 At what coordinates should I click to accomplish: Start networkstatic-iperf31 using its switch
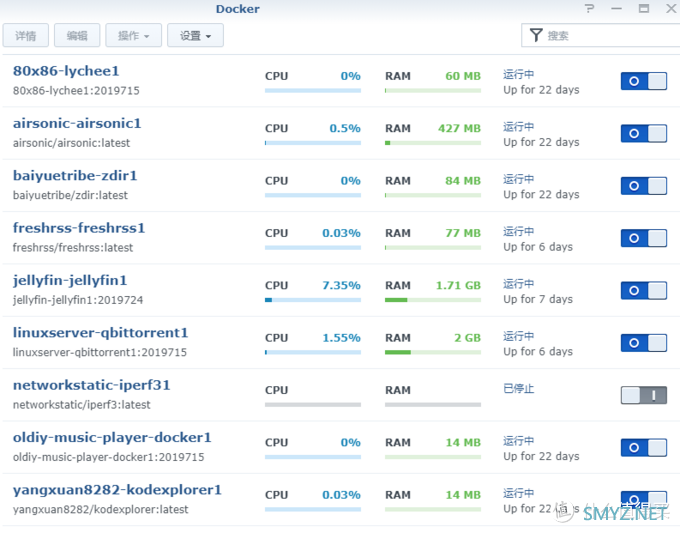point(644,395)
